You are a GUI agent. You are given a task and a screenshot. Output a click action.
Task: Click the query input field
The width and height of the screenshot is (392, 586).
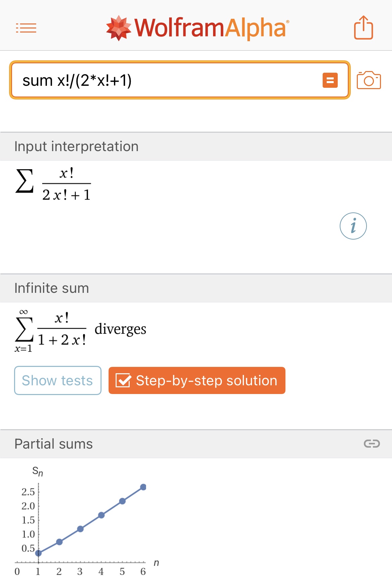(x=168, y=80)
